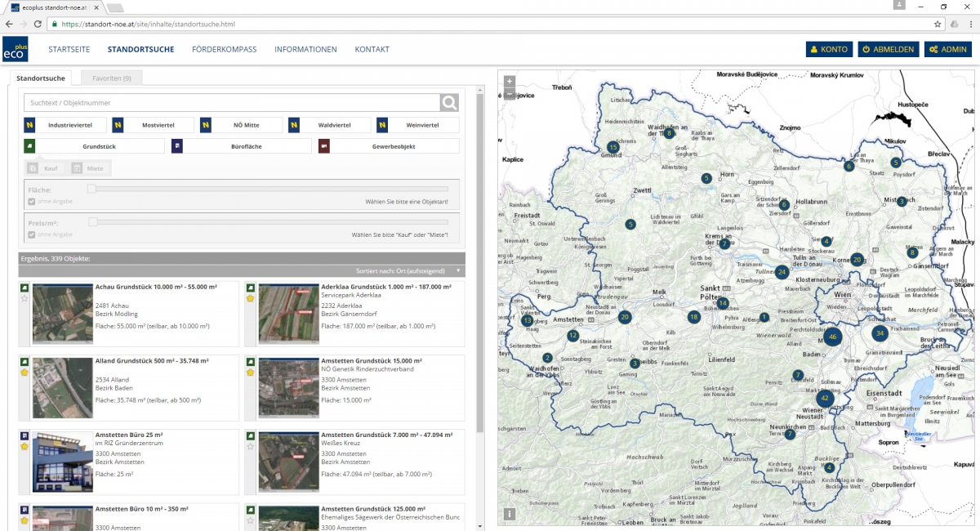This screenshot has height=531, width=980.
Task: Unfavorite the Alland Grundstück star
Action: pos(24,373)
